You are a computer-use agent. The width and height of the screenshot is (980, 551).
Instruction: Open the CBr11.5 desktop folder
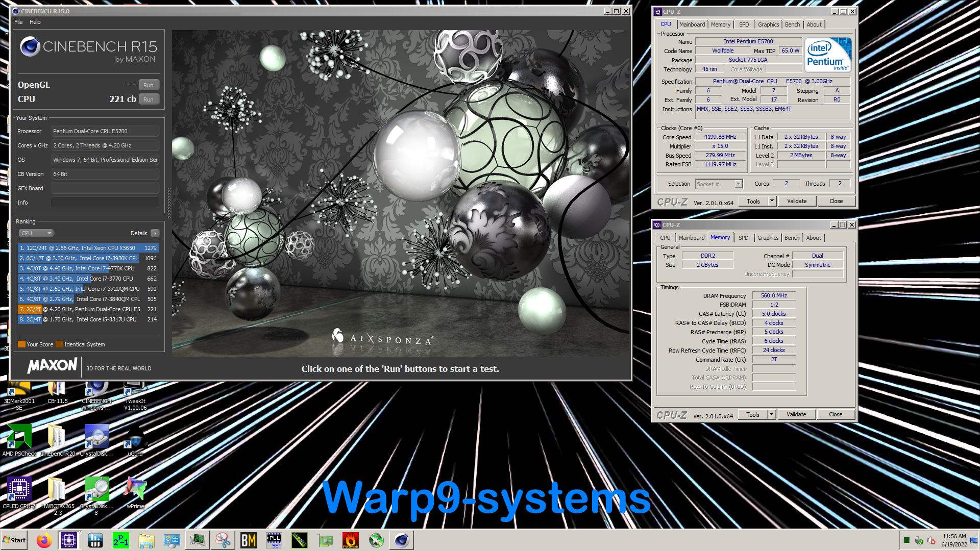click(57, 393)
